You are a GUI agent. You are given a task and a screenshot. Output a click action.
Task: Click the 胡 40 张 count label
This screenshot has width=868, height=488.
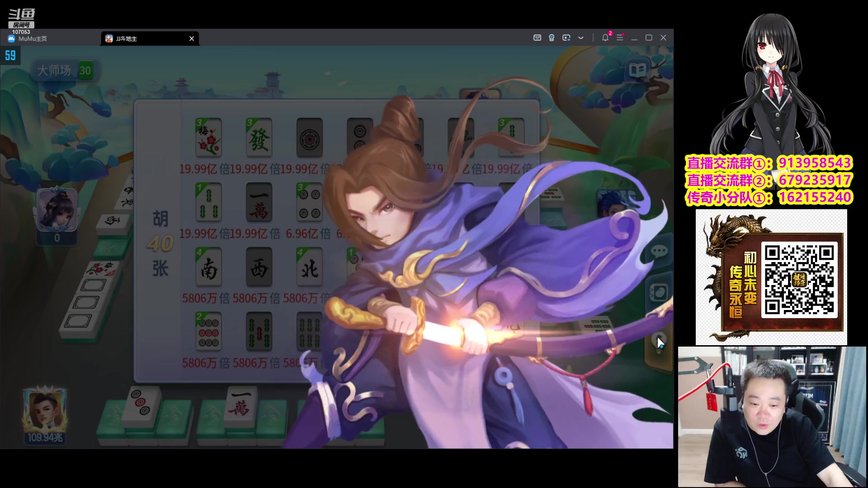click(160, 244)
